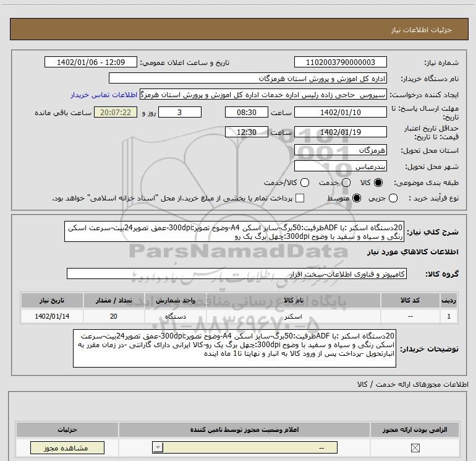Click the need date cell 1402/01/14
This screenshot has height=461, width=476.
[52, 316]
